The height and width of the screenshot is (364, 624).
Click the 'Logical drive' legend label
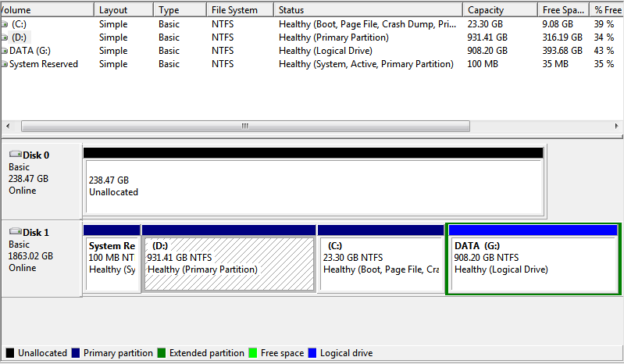(346, 353)
